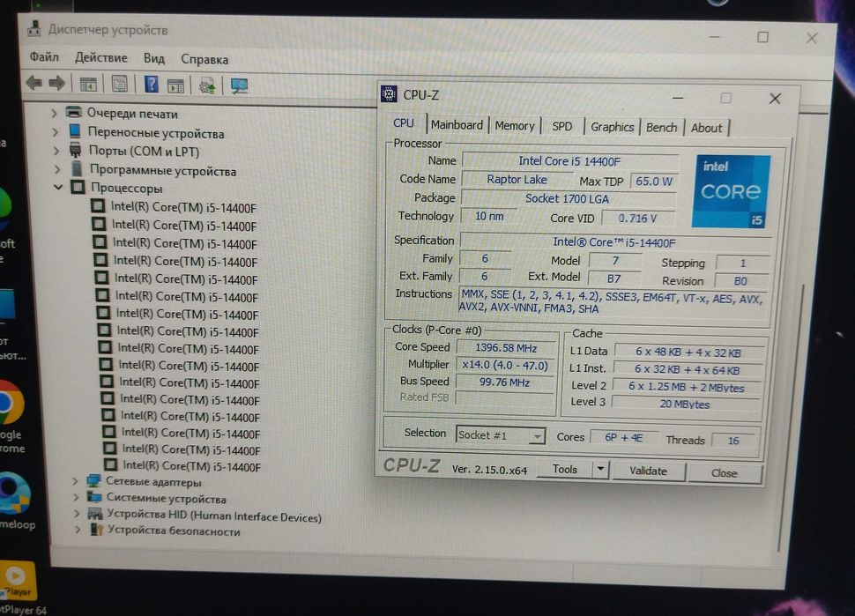This screenshot has height=616, width=855.
Task: Select the Порты (COM и LPT) tree item
Action: (x=144, y=151)
